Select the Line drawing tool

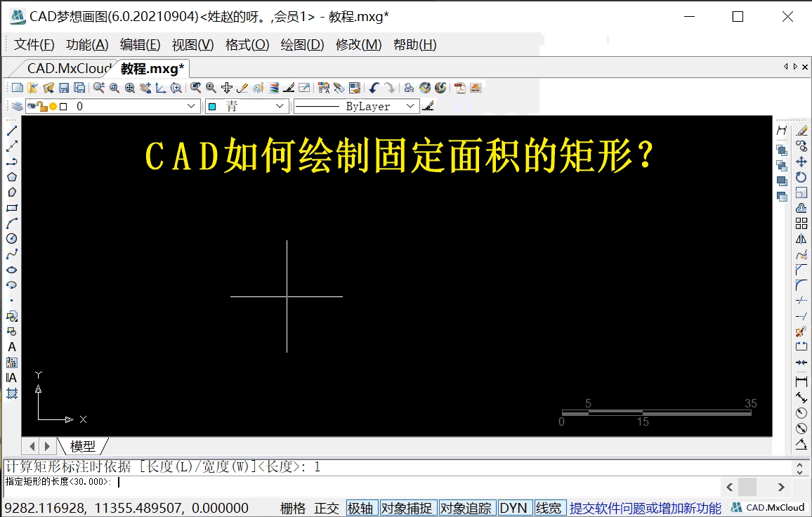click(x=12, y=131)
